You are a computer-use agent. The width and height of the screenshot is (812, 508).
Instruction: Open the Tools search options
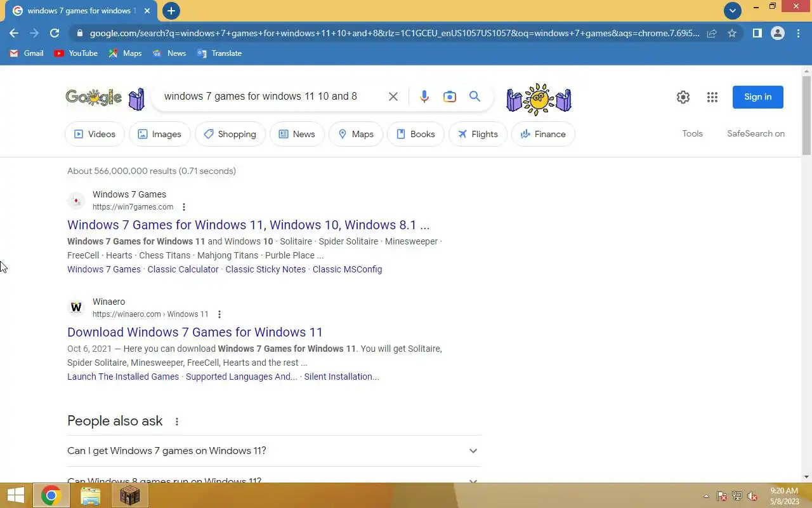point(692,134)
